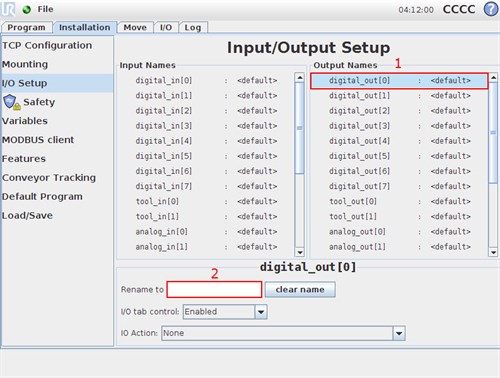
Task: Click Output Names scroll up arrow
Action: [x=493, y=78]
